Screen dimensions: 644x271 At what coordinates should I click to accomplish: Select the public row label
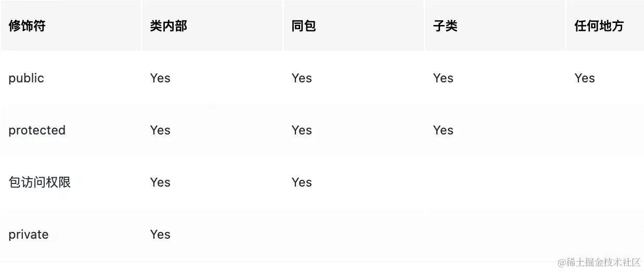coord(26,78)
